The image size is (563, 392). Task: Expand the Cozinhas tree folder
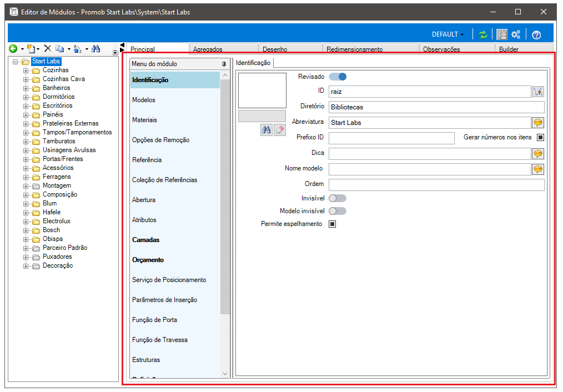(26, 71)
